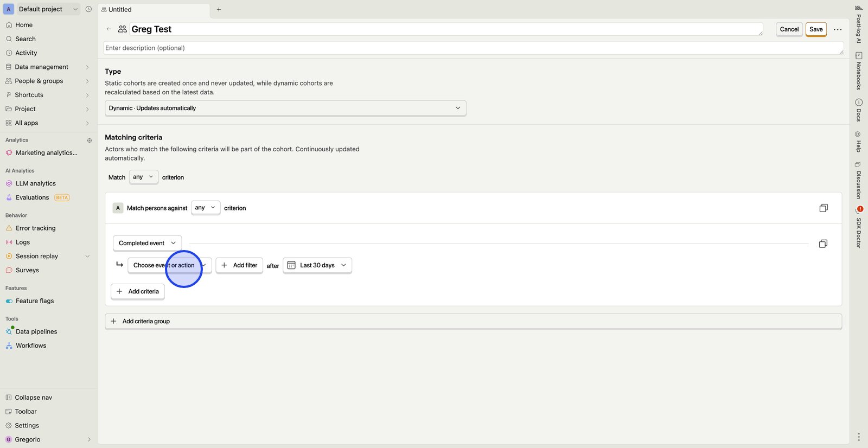868x448 pixels.
Task: Open Feature flags in the sidebar
Action: (35, 301)
